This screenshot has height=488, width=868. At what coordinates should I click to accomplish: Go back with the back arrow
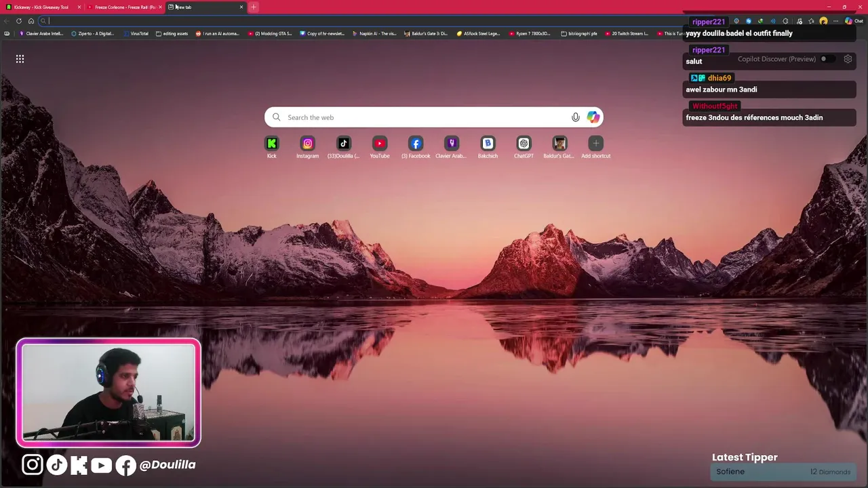(7, 21)
